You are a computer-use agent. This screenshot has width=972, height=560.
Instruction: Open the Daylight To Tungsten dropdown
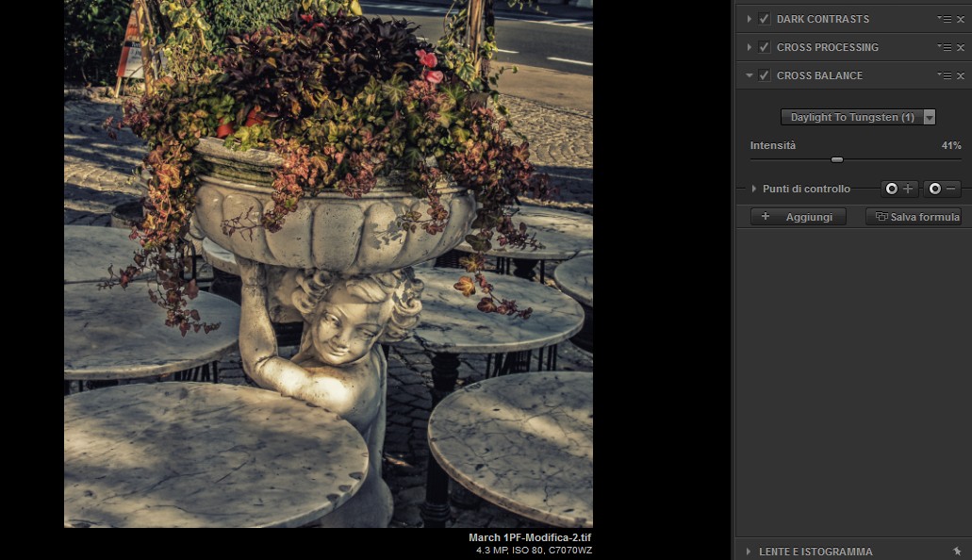[x=858, y=118]
